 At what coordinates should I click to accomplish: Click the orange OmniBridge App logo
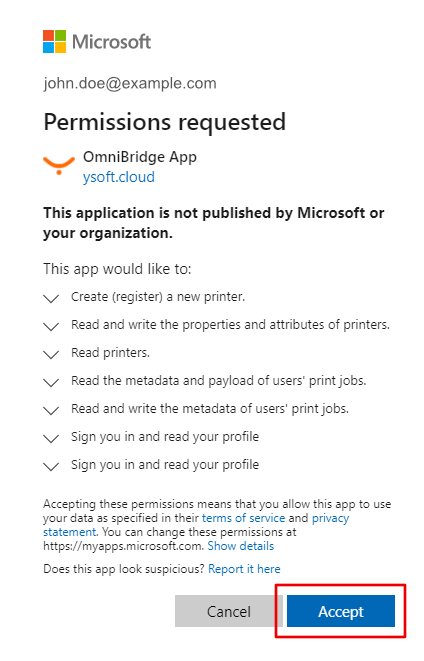pos(59,165)
